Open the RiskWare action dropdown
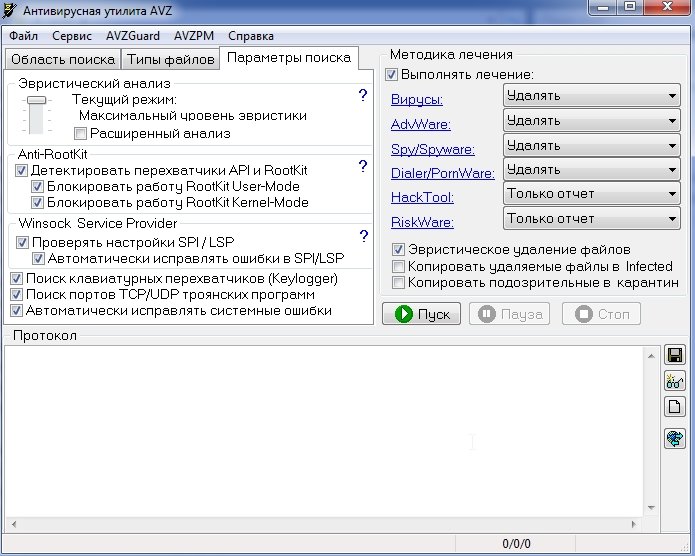 tap(591, 218)
